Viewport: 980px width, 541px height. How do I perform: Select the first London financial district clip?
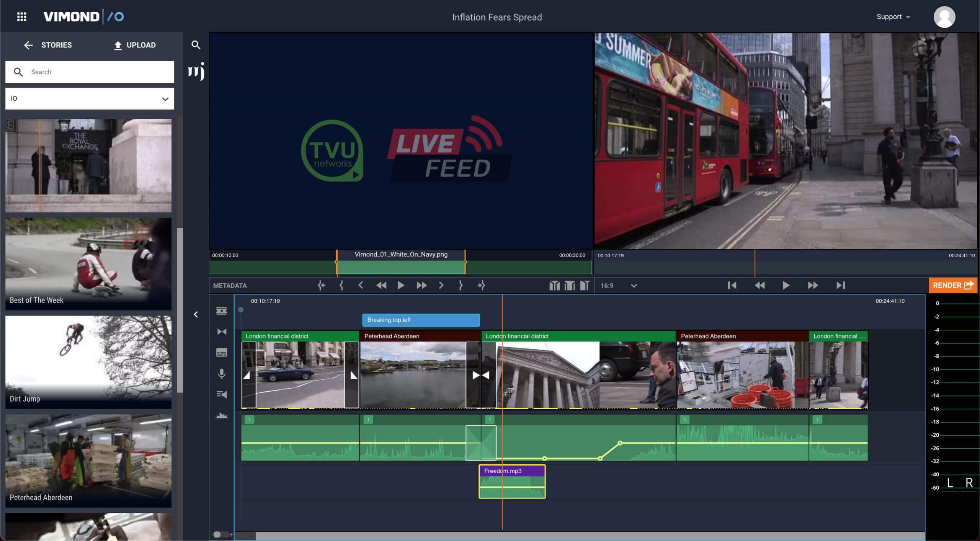tap(300, 369)
